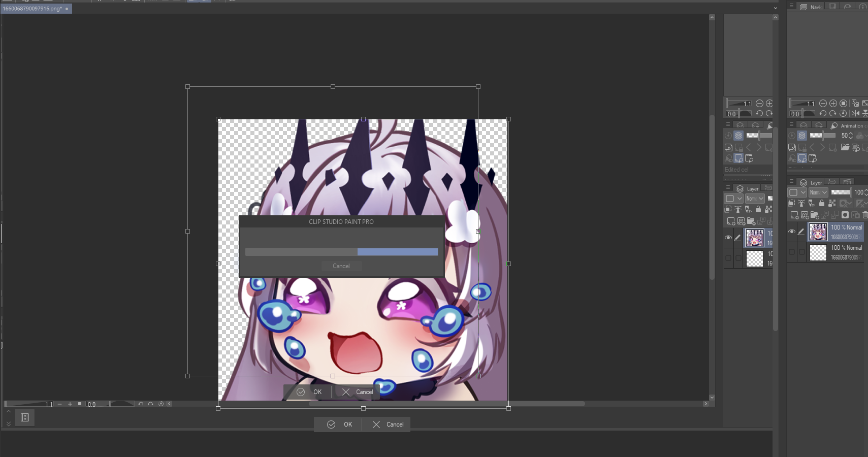This screenshot has height=457, width=868.
Task: Open the folder icon in Animation cels panel
Action: pos(845,147)
